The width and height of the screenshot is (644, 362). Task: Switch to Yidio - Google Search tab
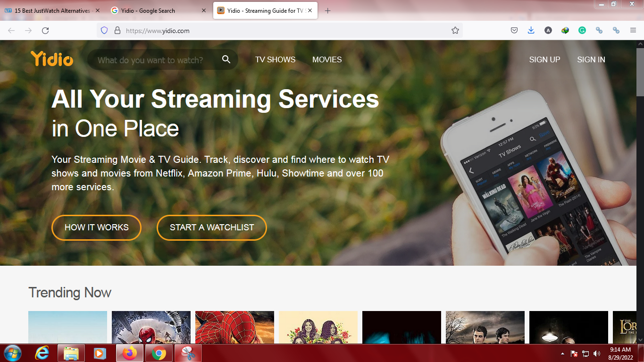pos(158,10)
